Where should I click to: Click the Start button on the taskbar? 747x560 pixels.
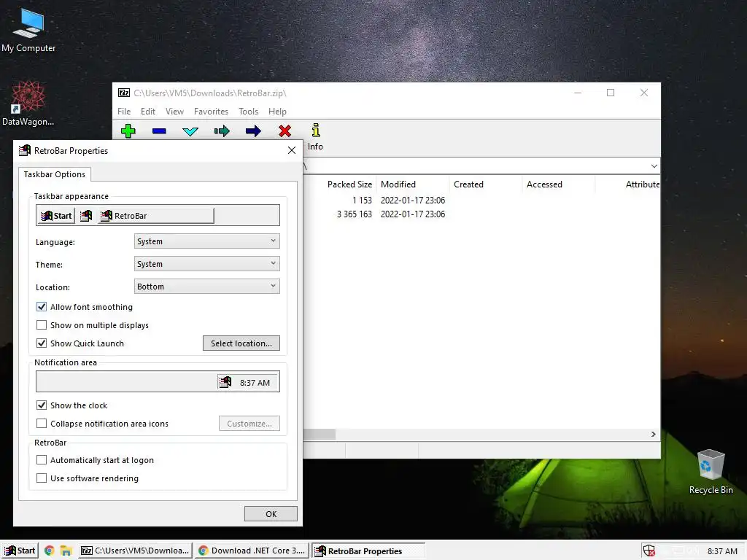tap(19, 551)
